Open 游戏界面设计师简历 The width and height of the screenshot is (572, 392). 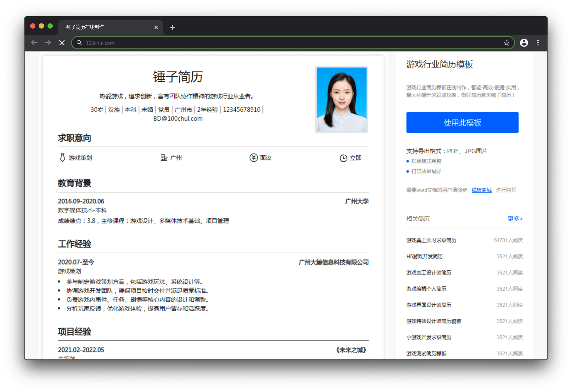(429, 305)
